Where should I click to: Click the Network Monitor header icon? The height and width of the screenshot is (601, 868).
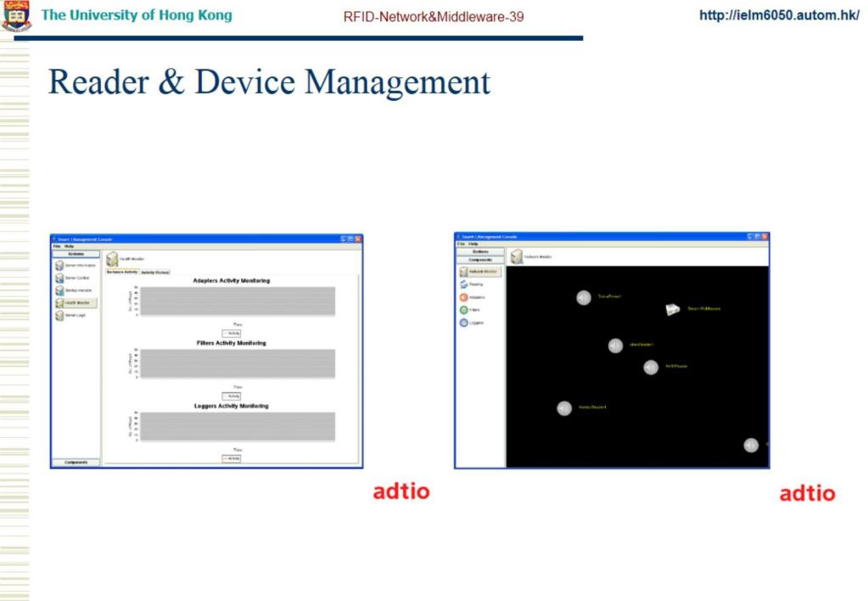(517, 256)
